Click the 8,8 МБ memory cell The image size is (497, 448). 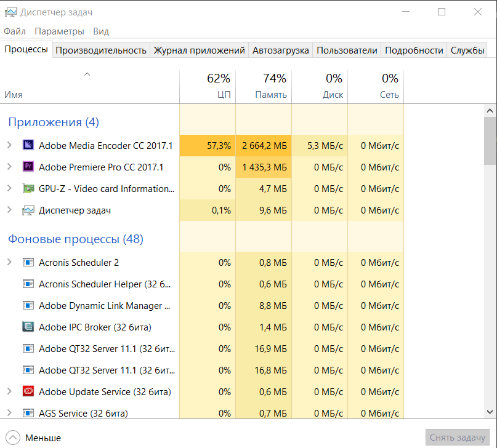tap(264, 305)
